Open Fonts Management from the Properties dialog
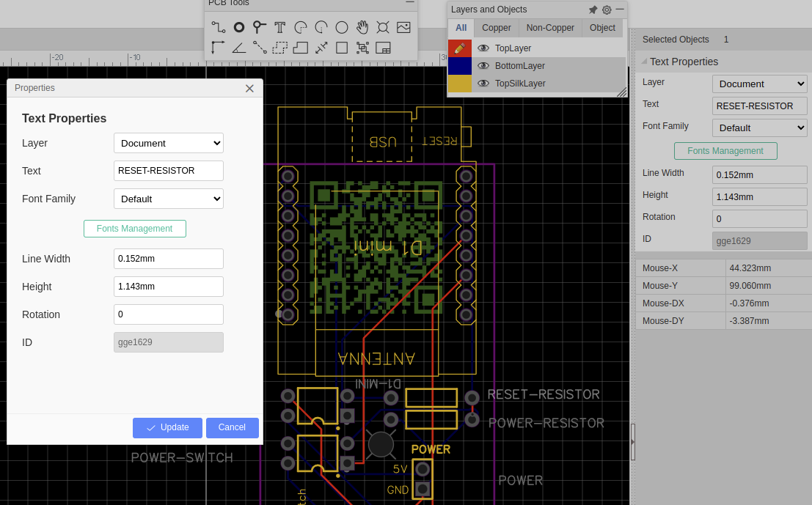 [x=135, y=229]
